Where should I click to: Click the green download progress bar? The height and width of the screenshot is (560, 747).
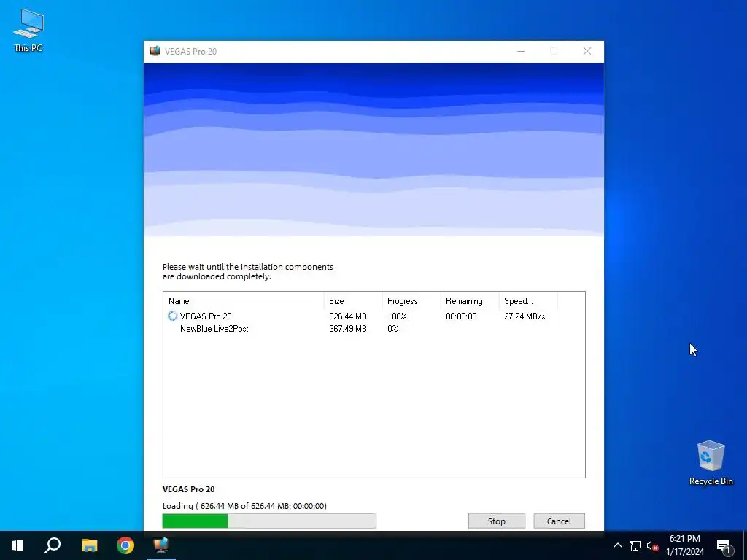pyautogui.click(x=269, y=521)
